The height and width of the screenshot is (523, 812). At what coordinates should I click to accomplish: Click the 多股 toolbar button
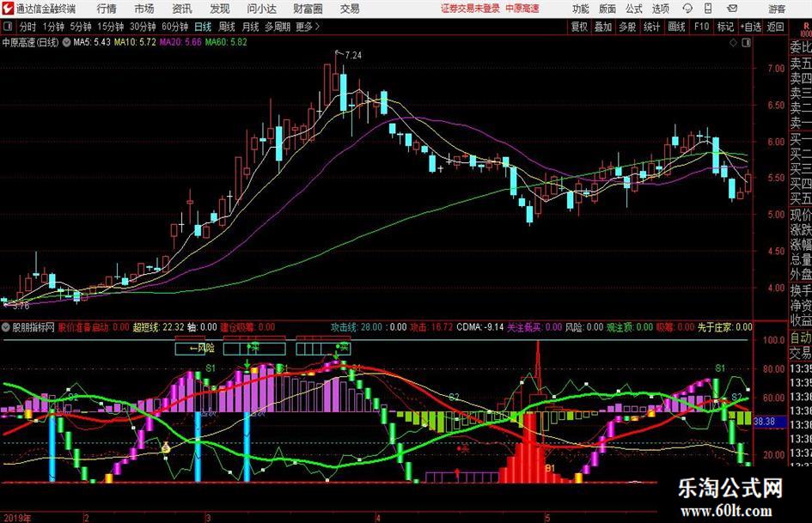(x=627, y=27)
